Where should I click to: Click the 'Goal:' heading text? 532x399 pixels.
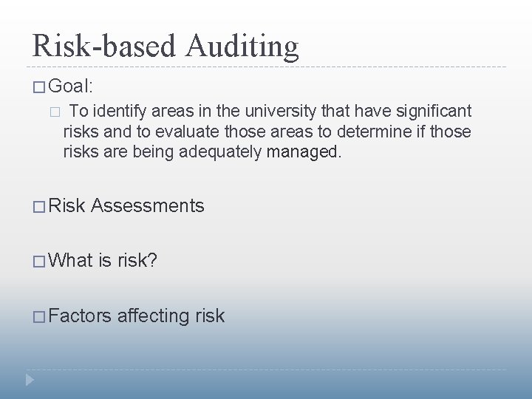pyautogui.click(x=71, y=86)
